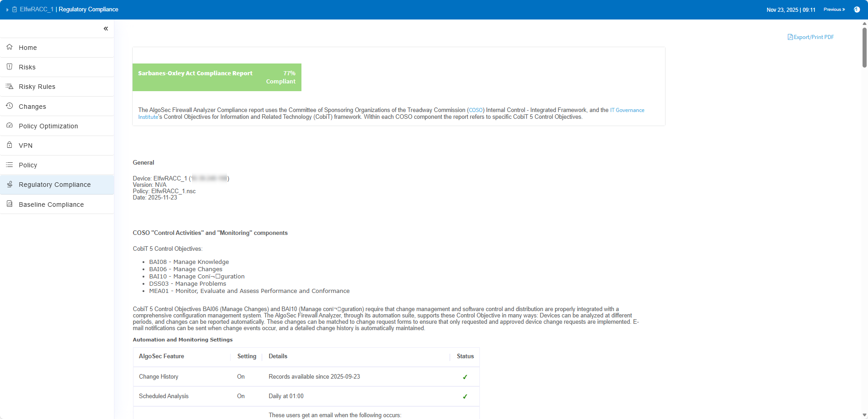Screen dimensions: 868x419
Task: Click the clipboard report icon beside ElfwRACC_1
Action: coord(15,10)
